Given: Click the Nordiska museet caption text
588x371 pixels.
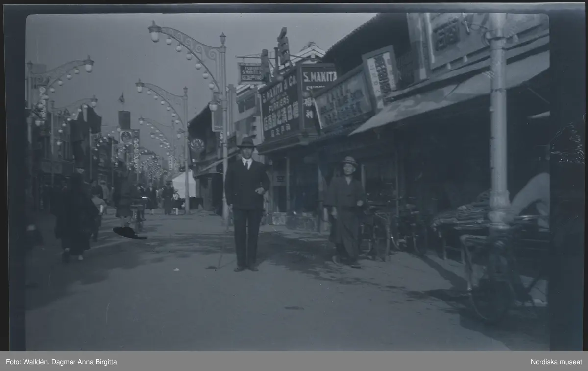Looking at the screenshot, I should tap(556, 362).
